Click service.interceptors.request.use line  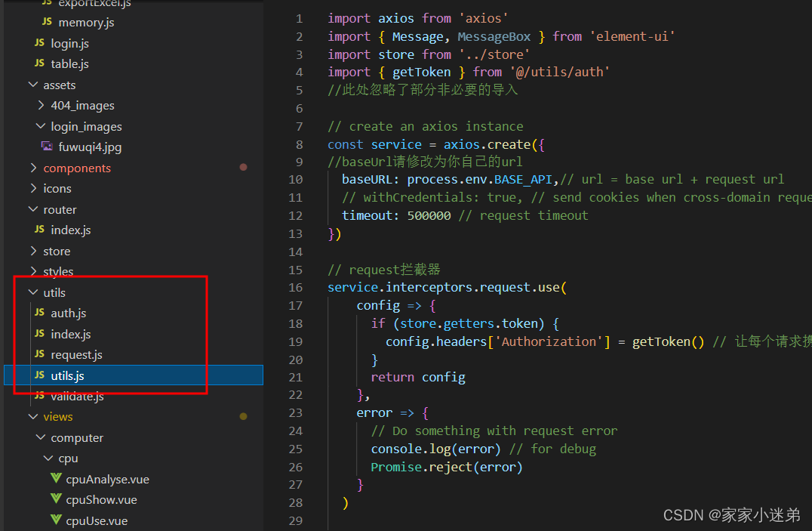tap(448, 288)
